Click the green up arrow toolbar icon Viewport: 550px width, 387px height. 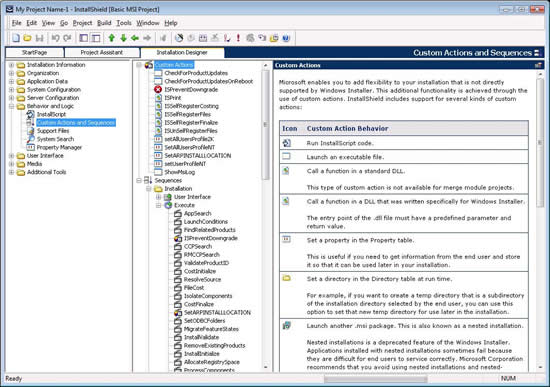112,38
